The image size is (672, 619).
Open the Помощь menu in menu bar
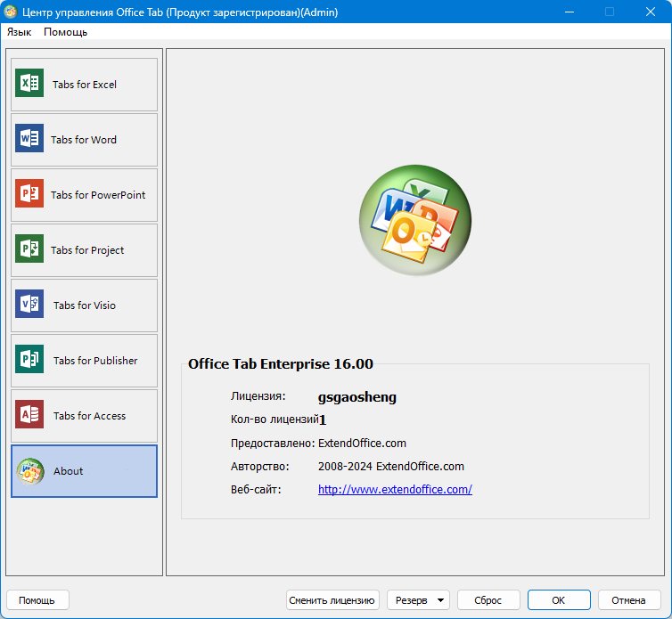pyautogui.click(x=66, y=32)
